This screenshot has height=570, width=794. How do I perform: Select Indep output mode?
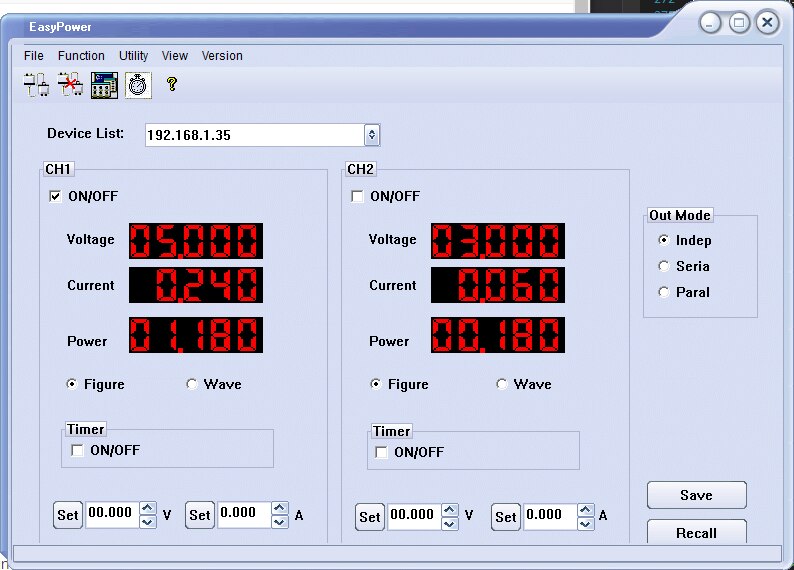click(663, 240)
